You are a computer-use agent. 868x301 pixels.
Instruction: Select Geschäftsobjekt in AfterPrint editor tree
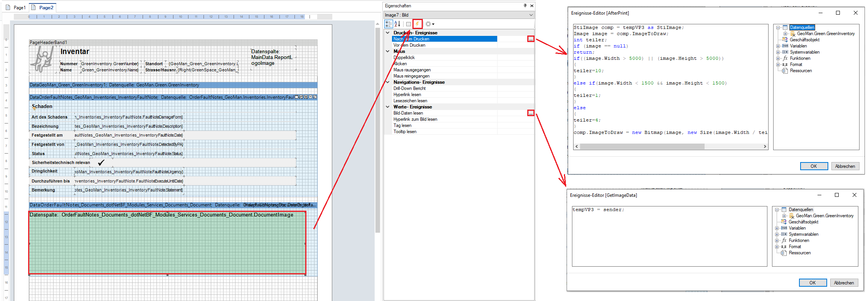tap(804, 40)
